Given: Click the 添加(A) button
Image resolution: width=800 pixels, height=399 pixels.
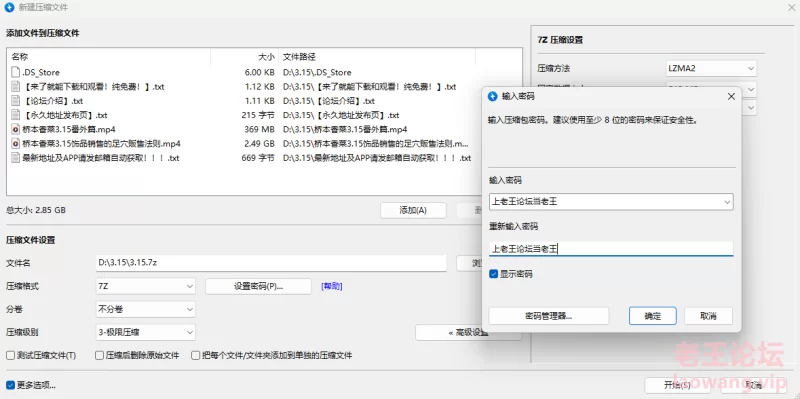Looking at the screenshot, I should [413, 210].
